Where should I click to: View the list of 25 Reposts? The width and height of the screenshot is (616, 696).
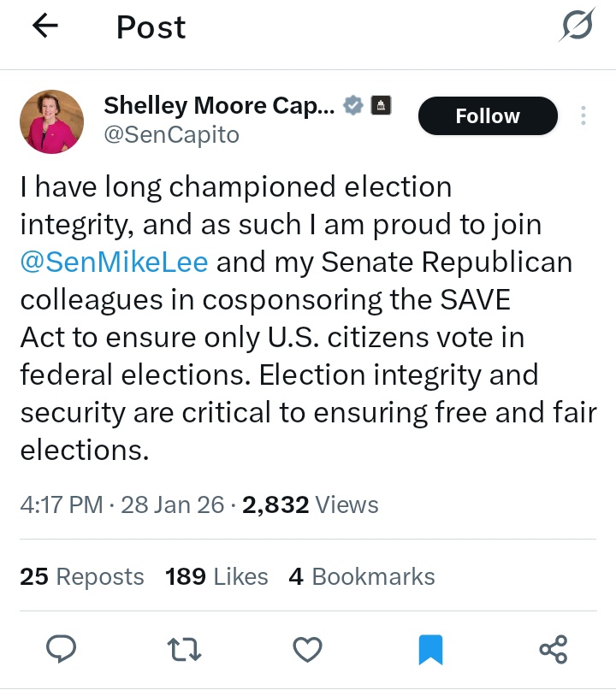[82, 577]
